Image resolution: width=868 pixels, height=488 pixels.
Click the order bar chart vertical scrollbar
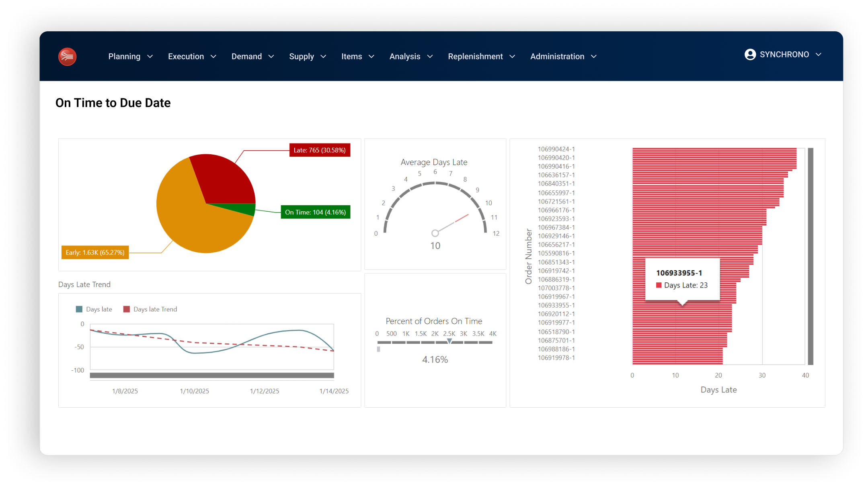(x=811, y=256)
